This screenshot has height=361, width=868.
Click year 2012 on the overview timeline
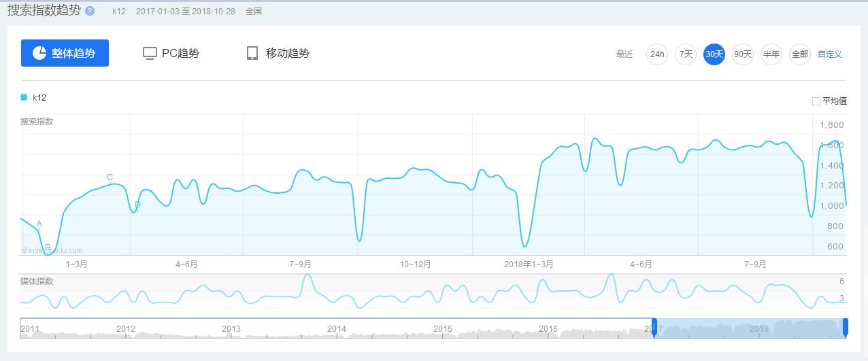(126, 329)
